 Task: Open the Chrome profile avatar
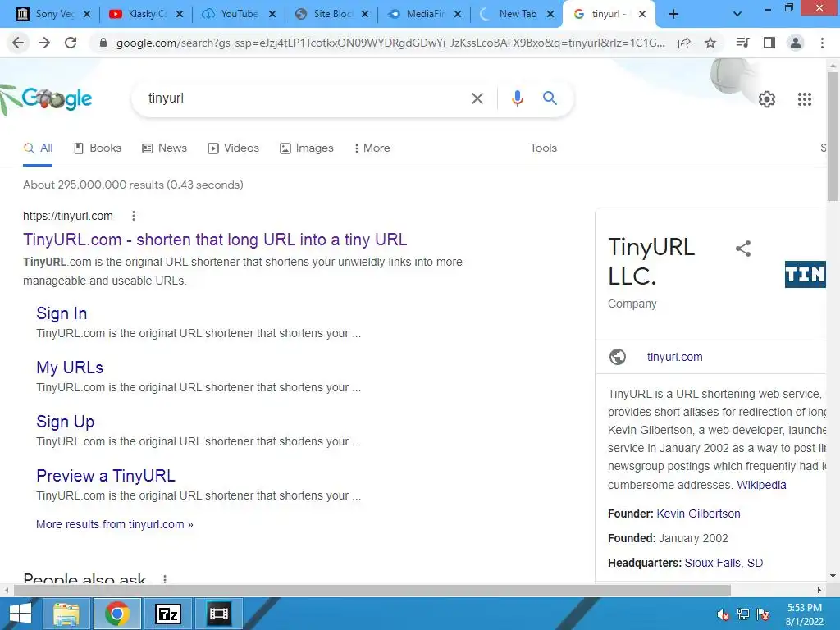796,43
